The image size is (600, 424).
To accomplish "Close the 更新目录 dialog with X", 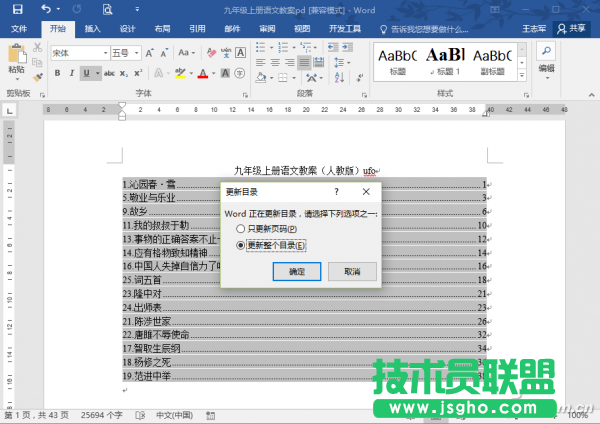I will tap(366, 192).
